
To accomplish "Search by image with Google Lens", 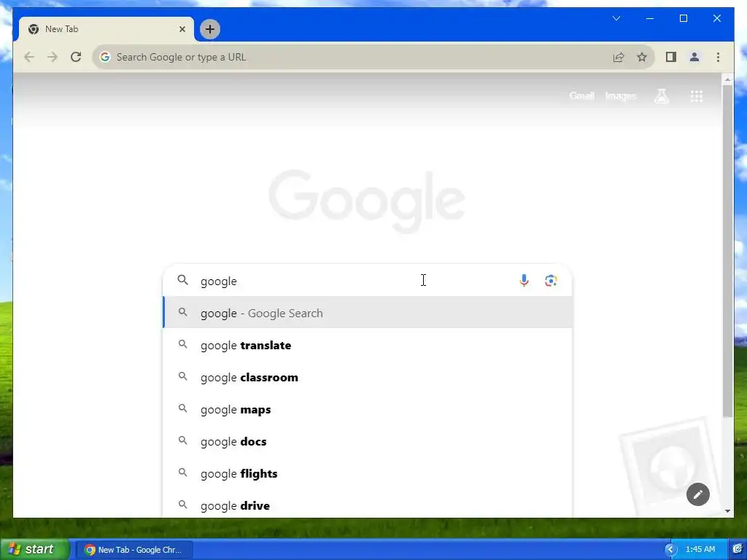I will click(551, 281).
